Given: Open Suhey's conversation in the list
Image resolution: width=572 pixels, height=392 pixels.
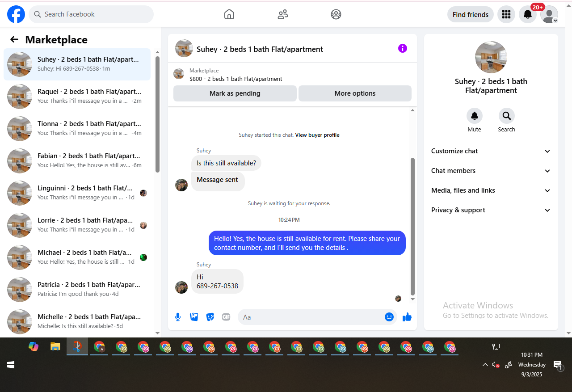Looking at the screenshot, I should tap(77, 64).
